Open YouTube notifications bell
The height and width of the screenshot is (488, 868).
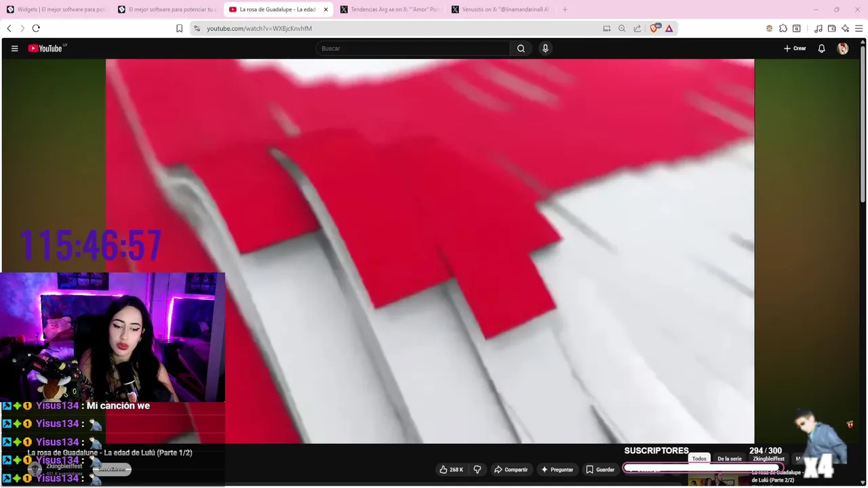[821, 48]
